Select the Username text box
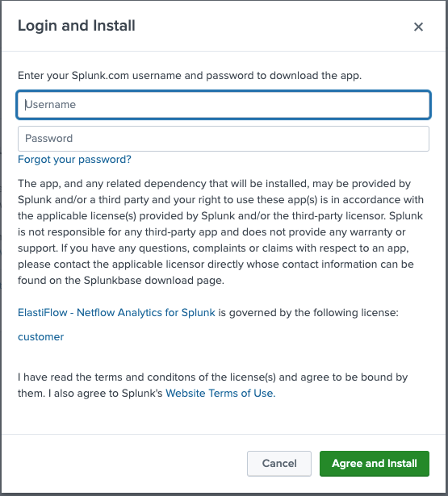 pos(224,105)
